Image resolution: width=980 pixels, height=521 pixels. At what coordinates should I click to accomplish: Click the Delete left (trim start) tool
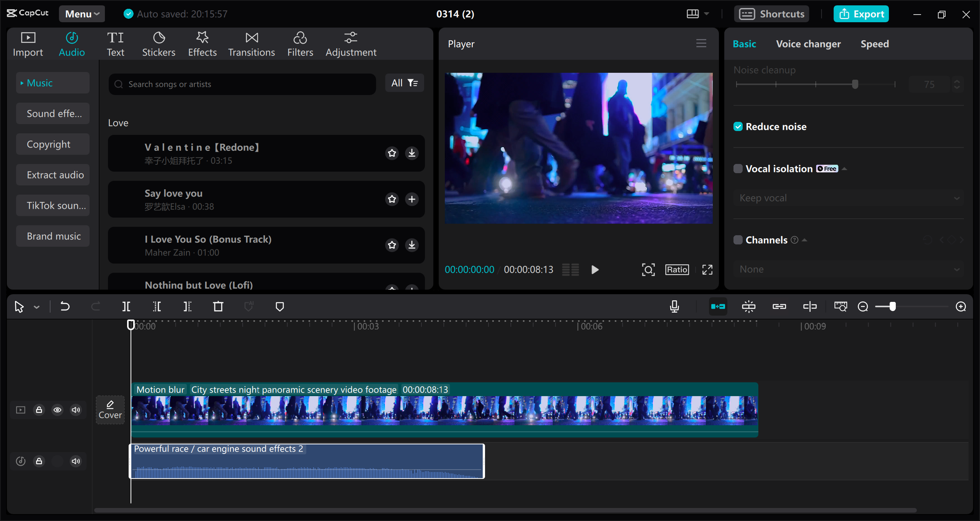pos(157,306)
